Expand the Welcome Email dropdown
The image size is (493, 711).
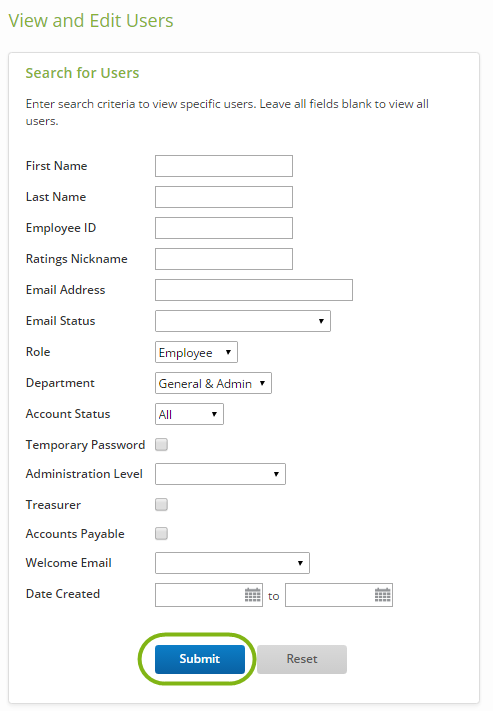[x=232, y=563]
